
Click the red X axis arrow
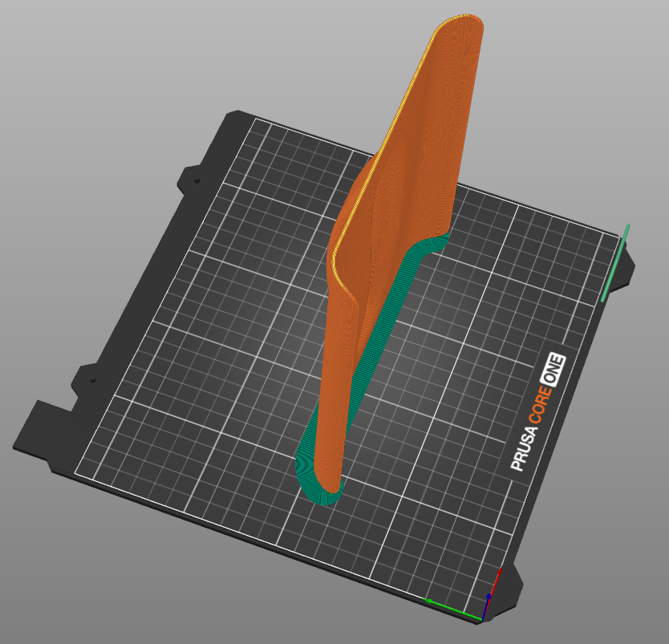click(494, 583)
